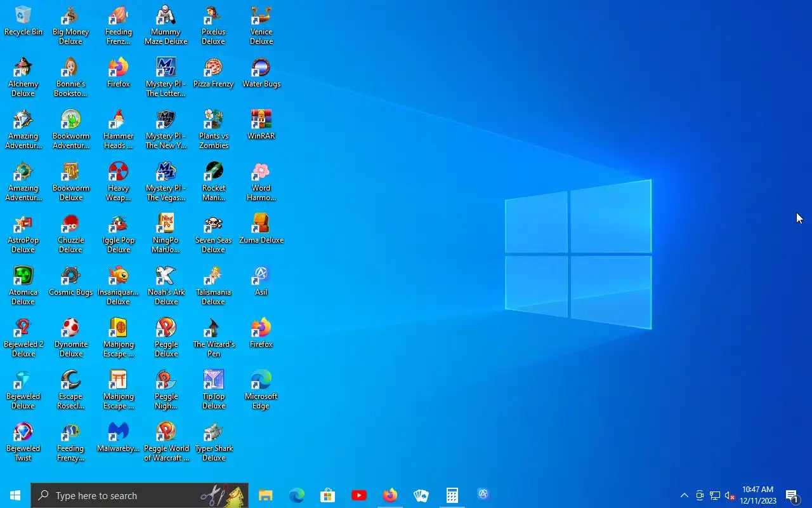The width and height of the screenshot is (812, 508).
Task: Open the Windows Start menu
Action: pyautogui.click(x=15, y=495)
